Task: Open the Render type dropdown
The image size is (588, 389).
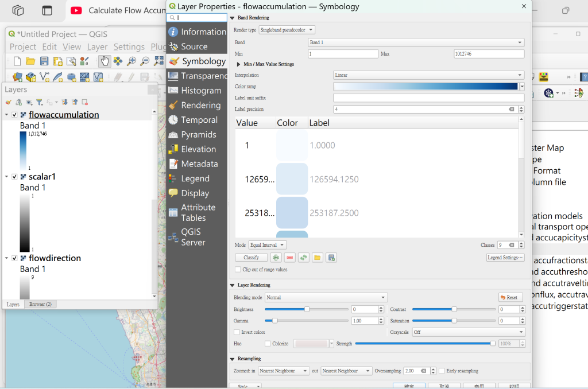Action: [x=287, y=30]
